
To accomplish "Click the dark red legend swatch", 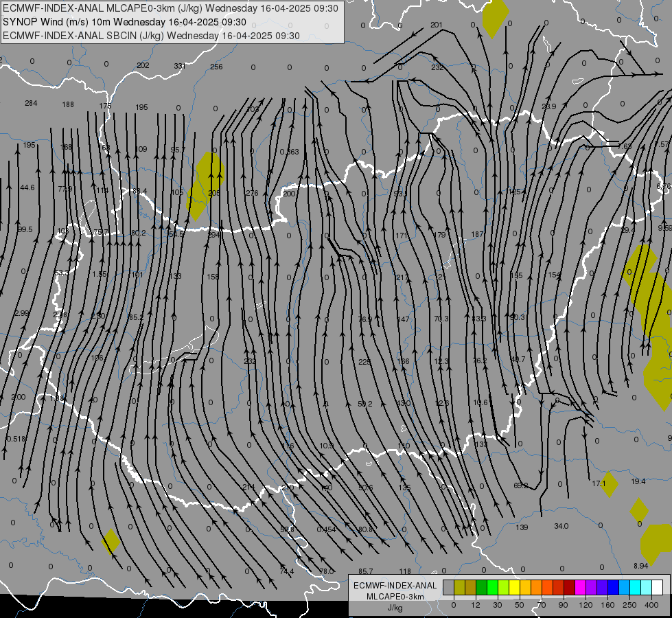I will pyautogui.click(x=569, y=587).
